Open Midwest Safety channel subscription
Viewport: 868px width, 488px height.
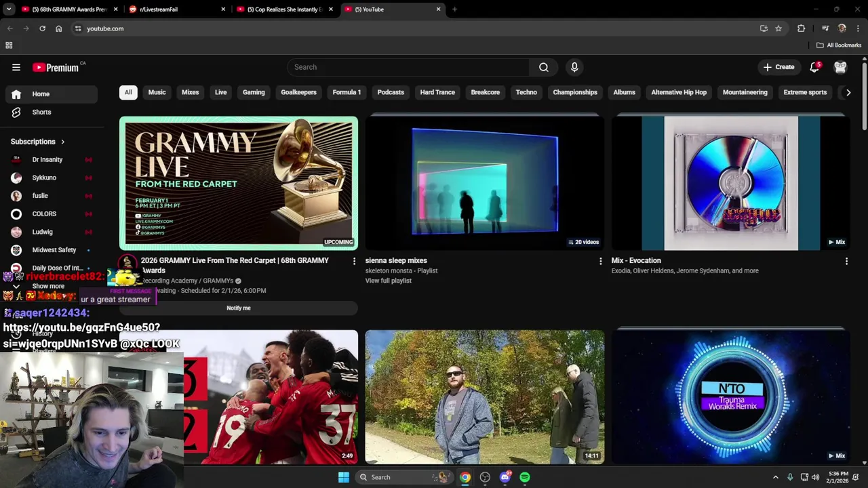click(52, 250)
